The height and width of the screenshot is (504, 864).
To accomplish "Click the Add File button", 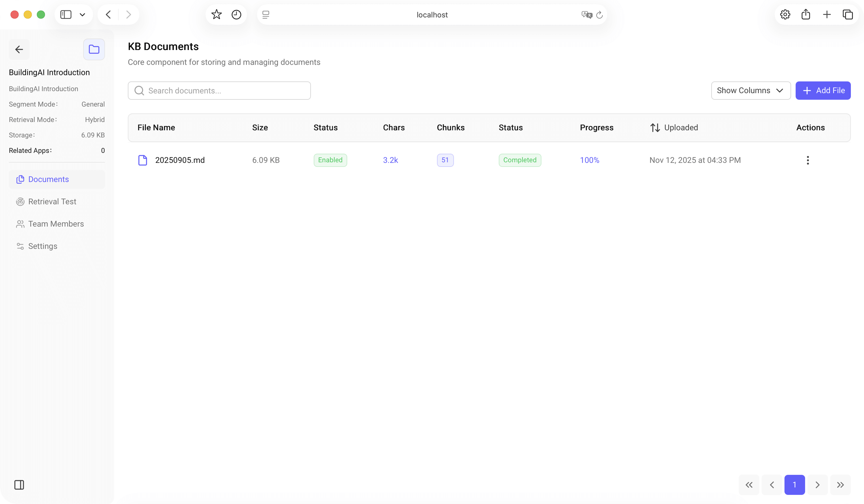I will (823, 91).
